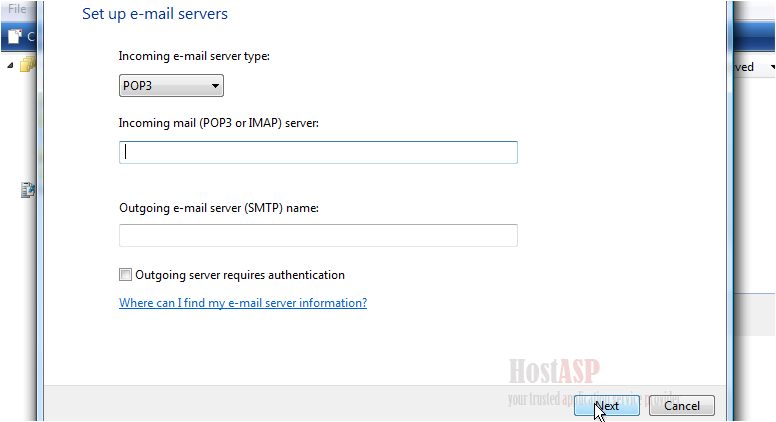Click the "Set up e-mail servers" heading
Screen dimensions: 776x422
[155, 14]
